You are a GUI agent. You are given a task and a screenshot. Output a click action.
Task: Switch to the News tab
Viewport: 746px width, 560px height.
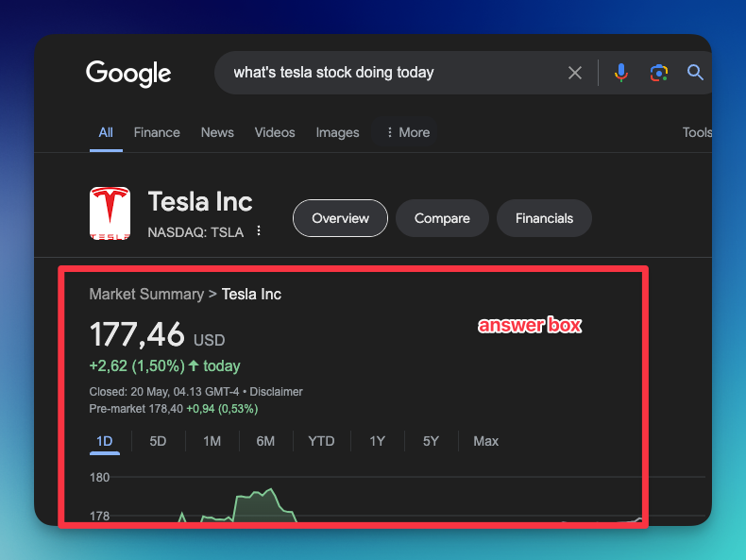coord(217,132)
